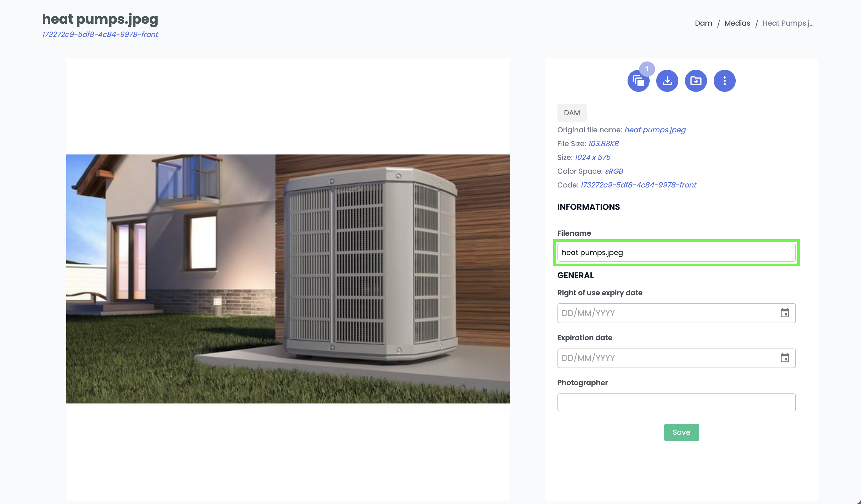Image resolution: width=861 pixels, height=504 pixels.
Task: Download the heat pumps image
Action: [667, 81]
